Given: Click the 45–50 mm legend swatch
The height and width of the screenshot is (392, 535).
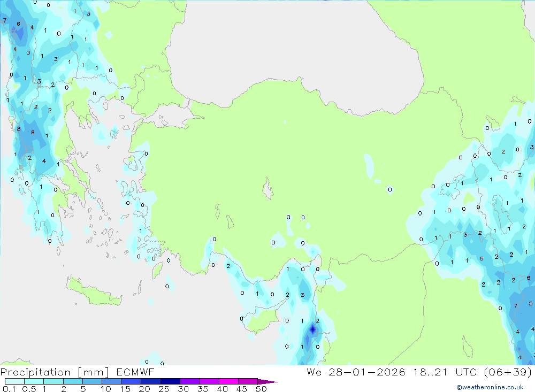Looking at the screenshot, I should [248, 381].
